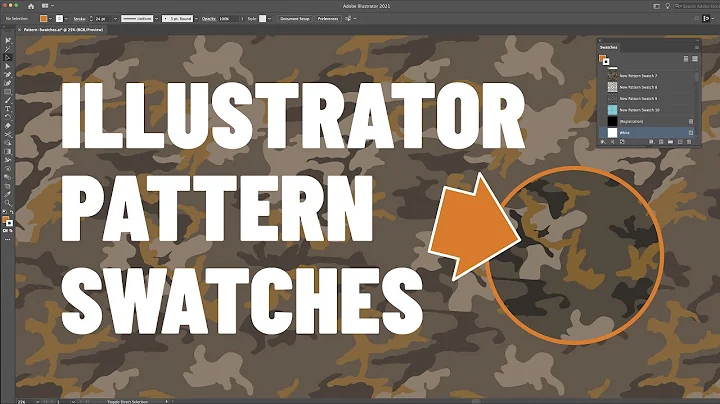Open the Arrange Documents icon

coord(45,6)
